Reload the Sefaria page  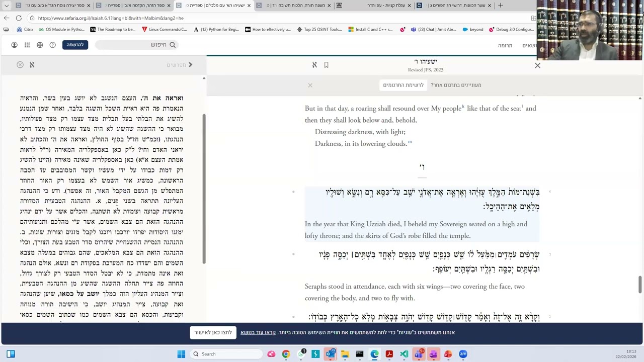[19, 18]
